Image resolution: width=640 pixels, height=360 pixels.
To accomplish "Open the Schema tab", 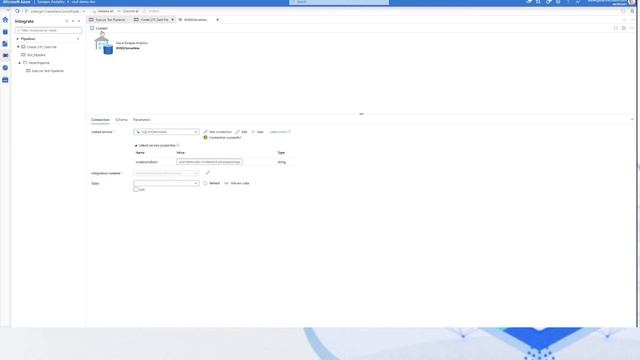I will [121, 120].
